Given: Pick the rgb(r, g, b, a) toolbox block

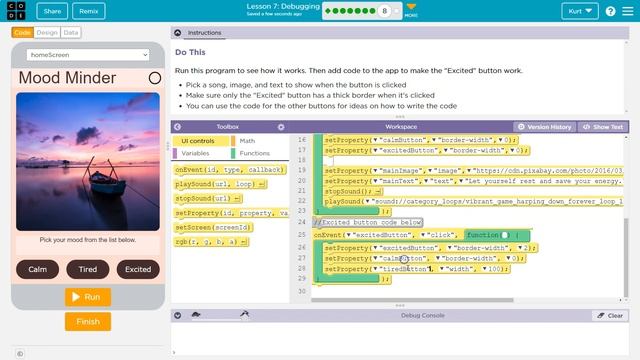Looking at the screenshot, I should pos(211,242).
